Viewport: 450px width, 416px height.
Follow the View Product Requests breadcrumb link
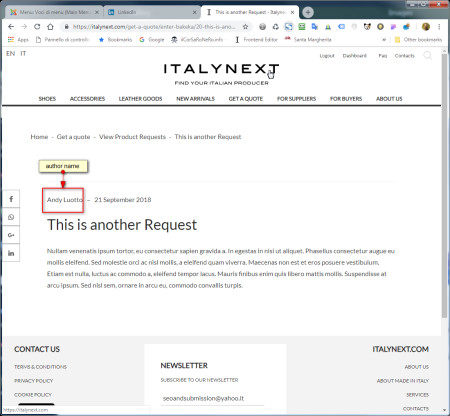(x=132, y=137)
